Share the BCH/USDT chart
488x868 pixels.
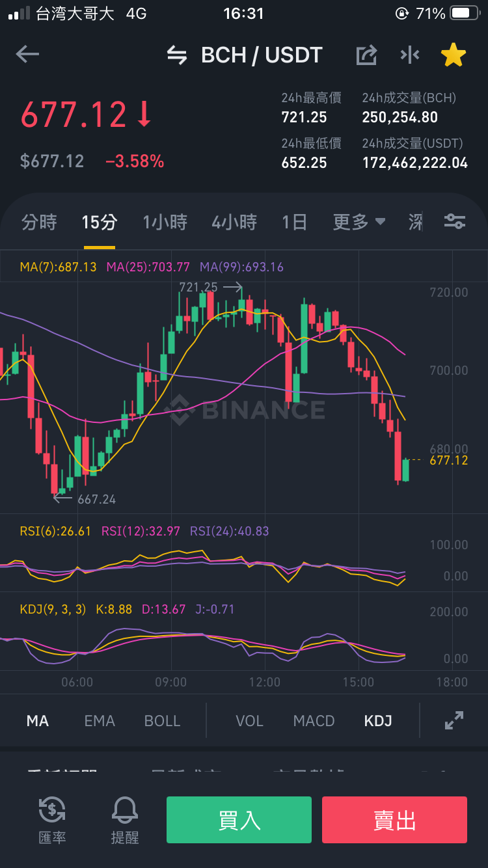(x=367, y=55)
